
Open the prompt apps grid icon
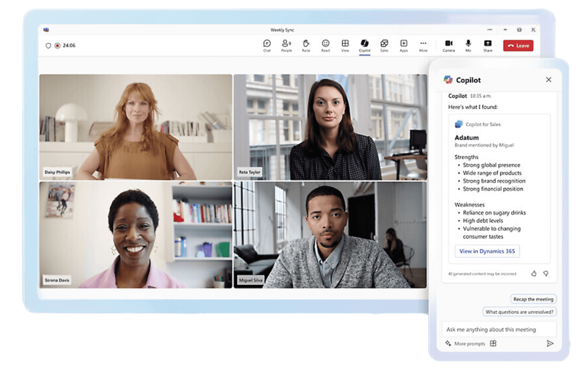(x=493, y=344)
